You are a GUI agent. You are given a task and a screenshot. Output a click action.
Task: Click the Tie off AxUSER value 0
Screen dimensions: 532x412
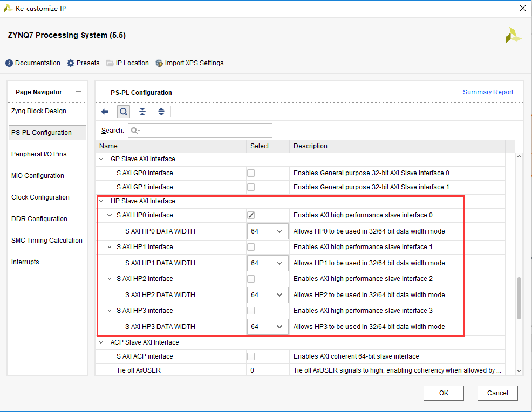[x=252, y=370]
